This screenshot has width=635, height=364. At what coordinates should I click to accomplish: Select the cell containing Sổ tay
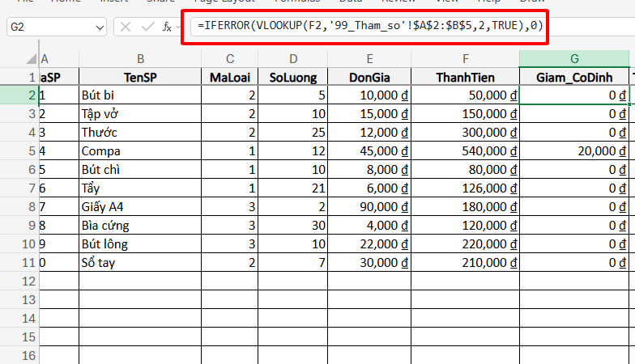(140, 262)
